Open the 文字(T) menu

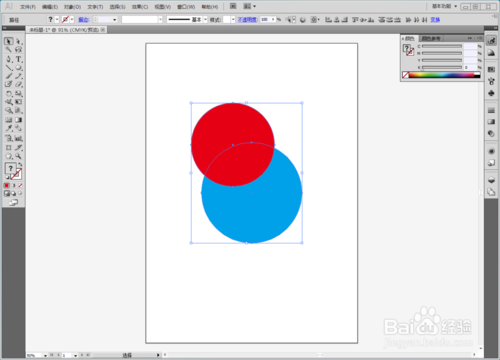[x=95, y=7]
